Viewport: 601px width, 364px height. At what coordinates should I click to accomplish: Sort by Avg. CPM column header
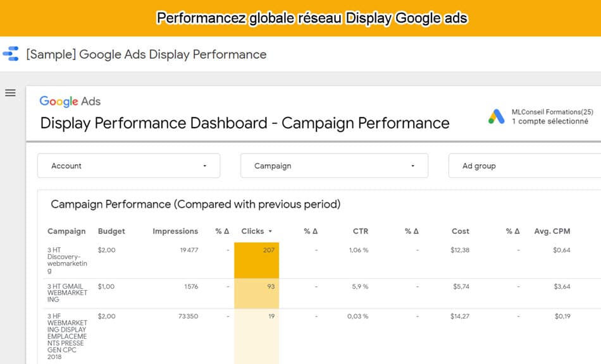[552, 231]
